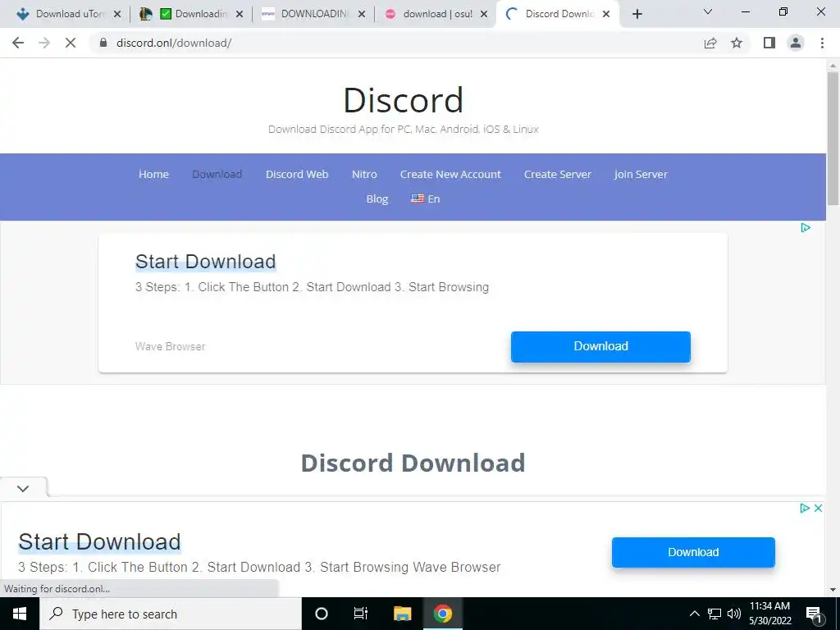This screenshot has width=840, height=630.
Task: Open Chrome's three-dot menu
Action: coord(822,43)
